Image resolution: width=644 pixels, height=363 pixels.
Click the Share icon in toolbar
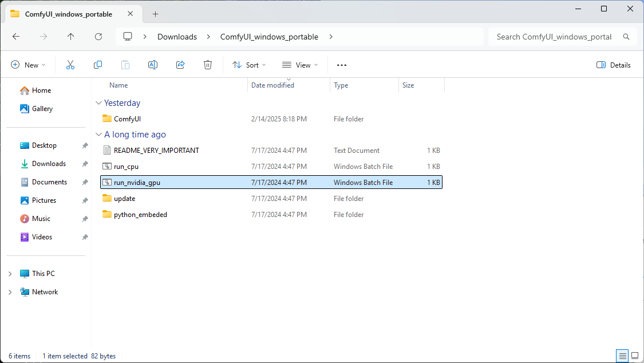tap(180, 65)
